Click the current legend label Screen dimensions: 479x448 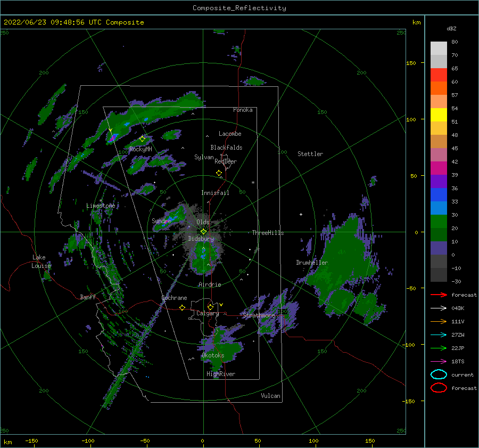click(x=463, y=374)
